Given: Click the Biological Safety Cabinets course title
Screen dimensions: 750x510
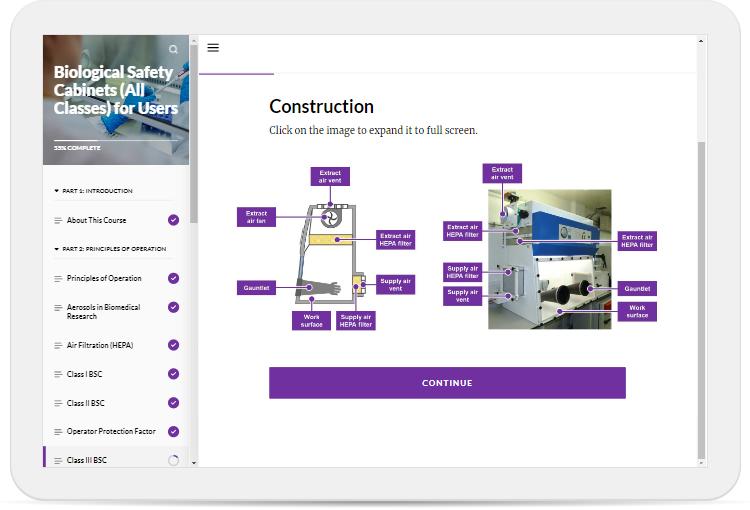Looking at the screenshot, I should 115,90.
